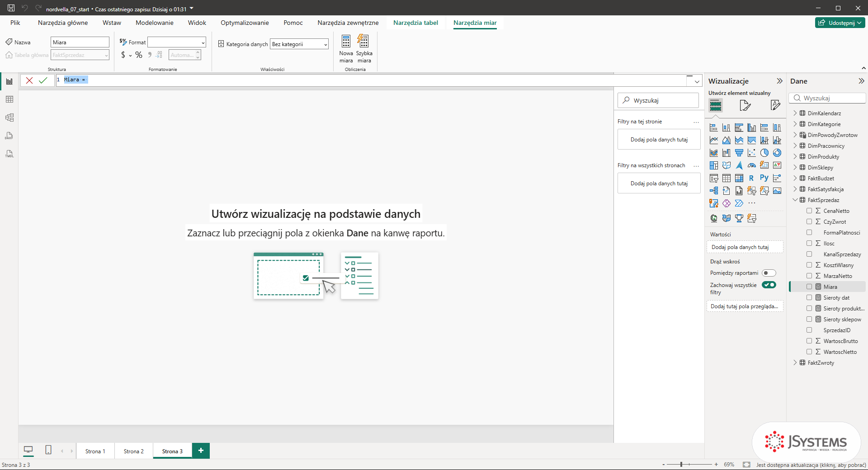Image resolution: width=868 pixels, height=470 pixels.
Task: Open the Format dropdown in ribbon
Action: pyautogui.click(x=177, y=42)
